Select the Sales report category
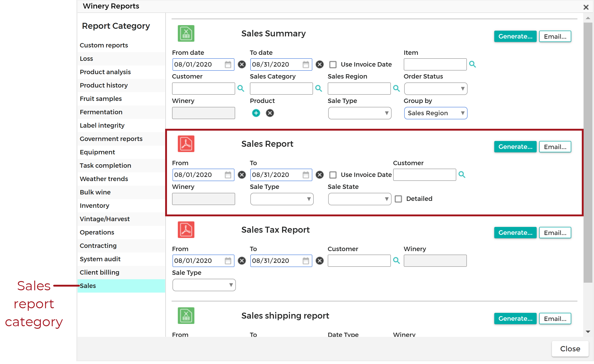The width and height of the screenshot is (594, 364). (121, 286)
